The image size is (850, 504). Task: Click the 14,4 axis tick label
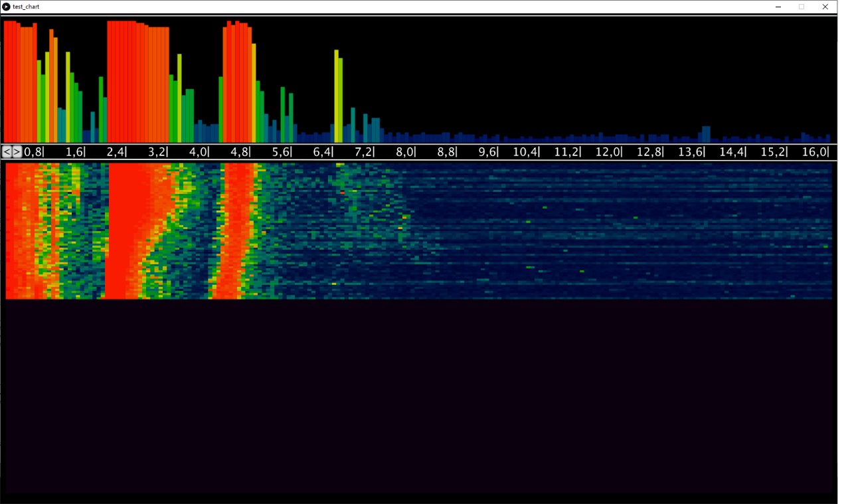[x=732, y=152]
